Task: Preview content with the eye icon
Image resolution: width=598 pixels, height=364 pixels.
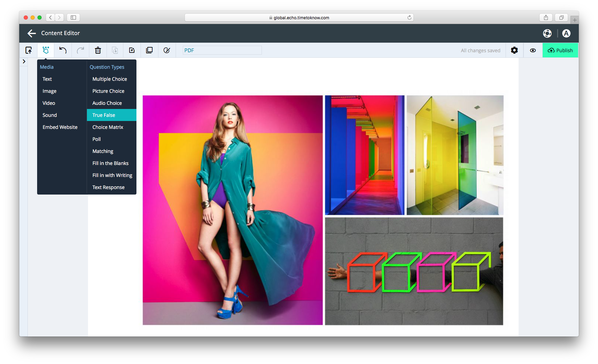Action: 533,50
